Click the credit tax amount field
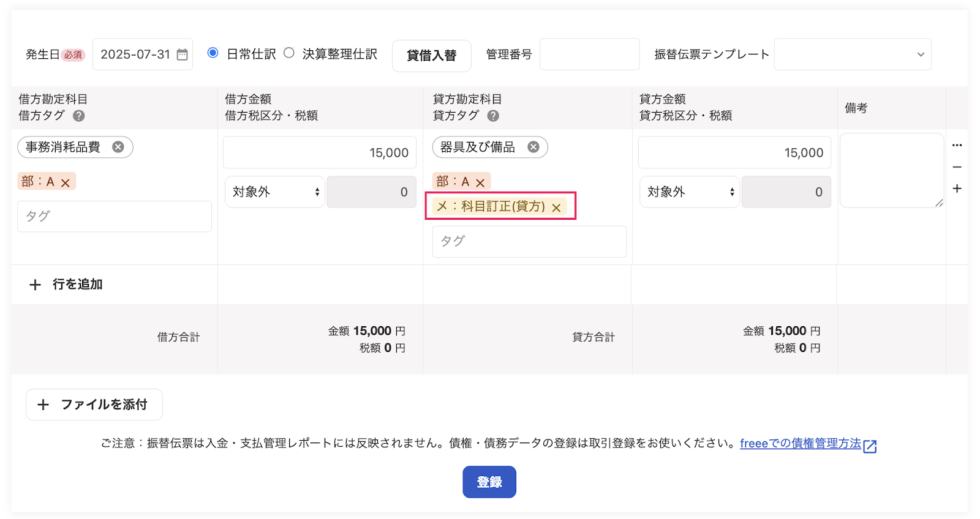Viewport: 980px width, 519px height. pos(786,192)
